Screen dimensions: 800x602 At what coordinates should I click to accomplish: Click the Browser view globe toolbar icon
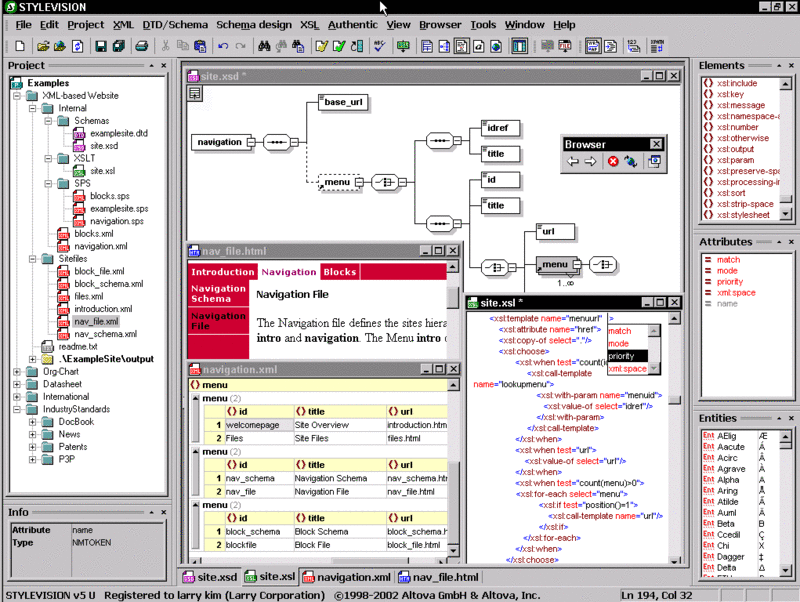pos(496,46)
